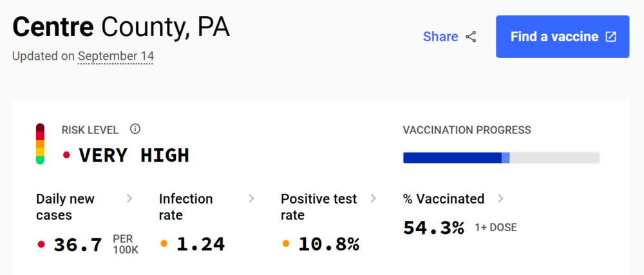Click the red dot next to VERY HIGH
This screenshot has width=644, height=275.
(x=66, y=155)
